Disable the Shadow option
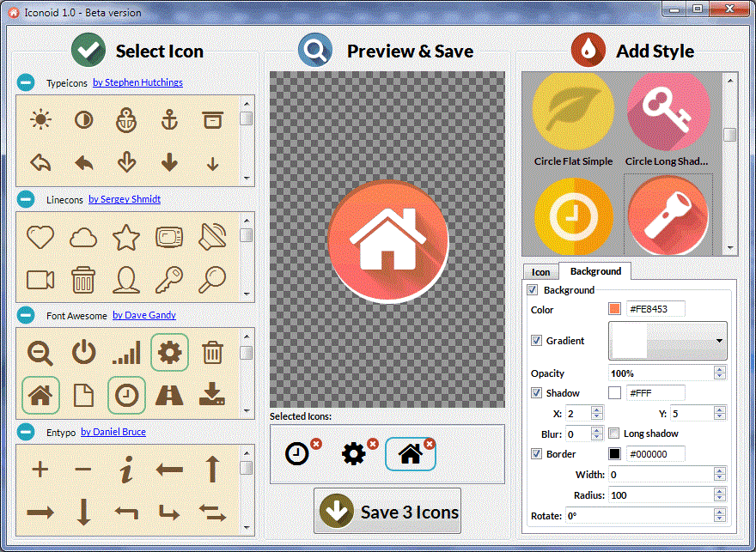This screenshot has width=756, height=552. 536,392
